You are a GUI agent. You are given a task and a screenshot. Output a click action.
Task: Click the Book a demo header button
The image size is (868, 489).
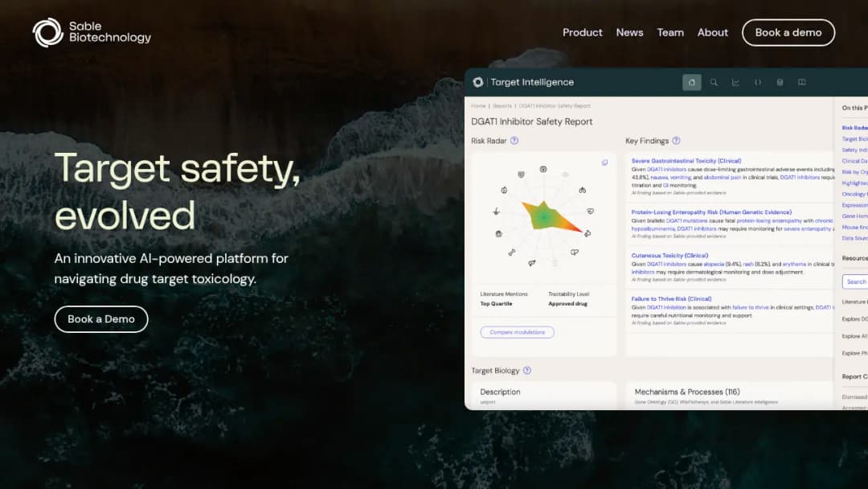[788, 33]
